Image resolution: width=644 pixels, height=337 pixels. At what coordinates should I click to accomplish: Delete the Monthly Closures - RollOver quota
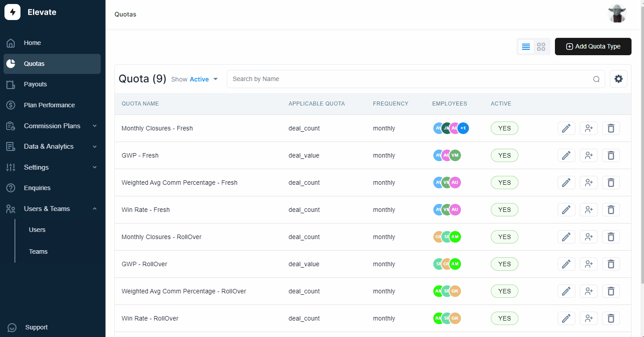(611, 237)
